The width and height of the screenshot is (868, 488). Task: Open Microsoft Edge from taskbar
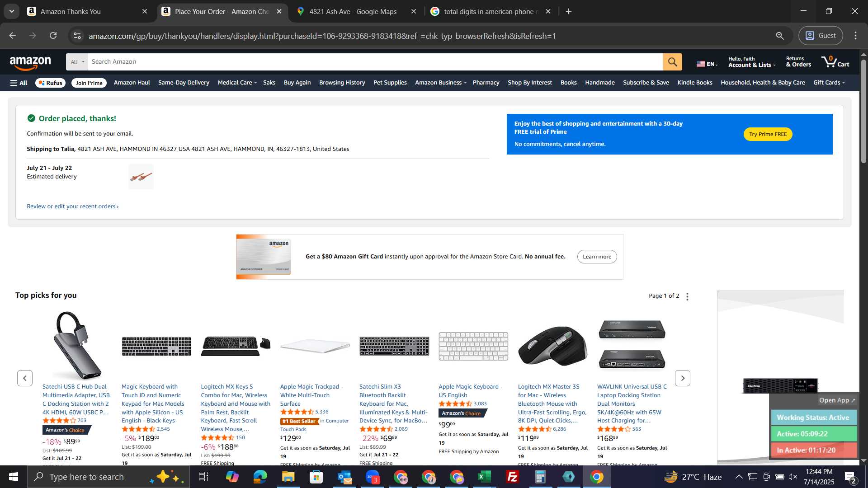260,477
